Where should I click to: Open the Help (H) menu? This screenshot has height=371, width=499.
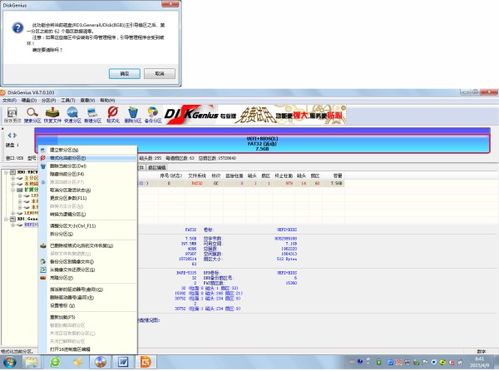click(x=107, y=100)
